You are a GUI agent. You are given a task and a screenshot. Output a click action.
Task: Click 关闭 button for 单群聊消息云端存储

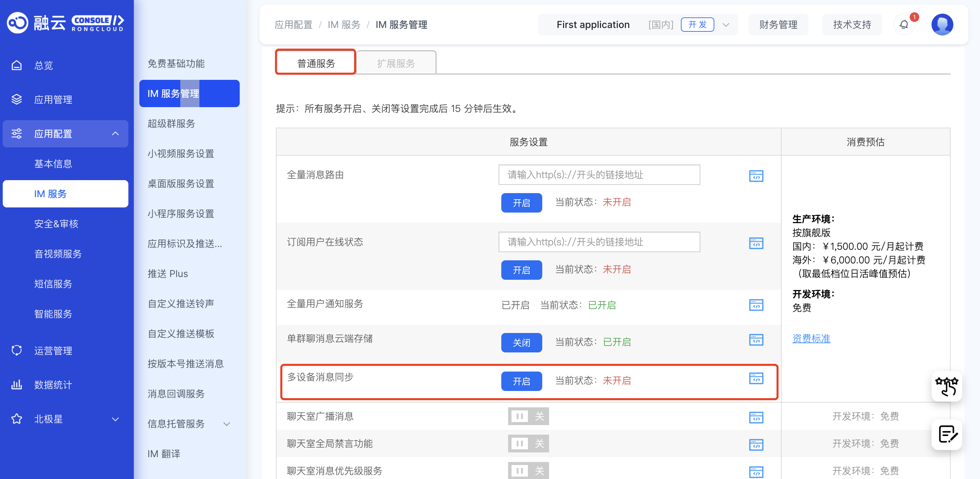pos(521,343)
